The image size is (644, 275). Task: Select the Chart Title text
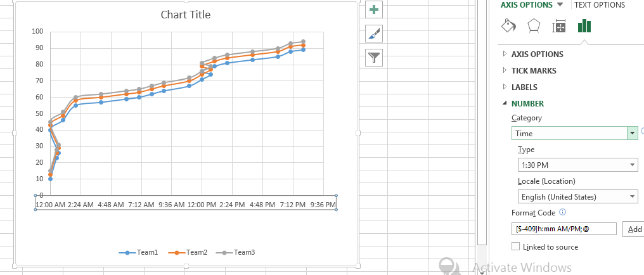(x=186, y=15)
